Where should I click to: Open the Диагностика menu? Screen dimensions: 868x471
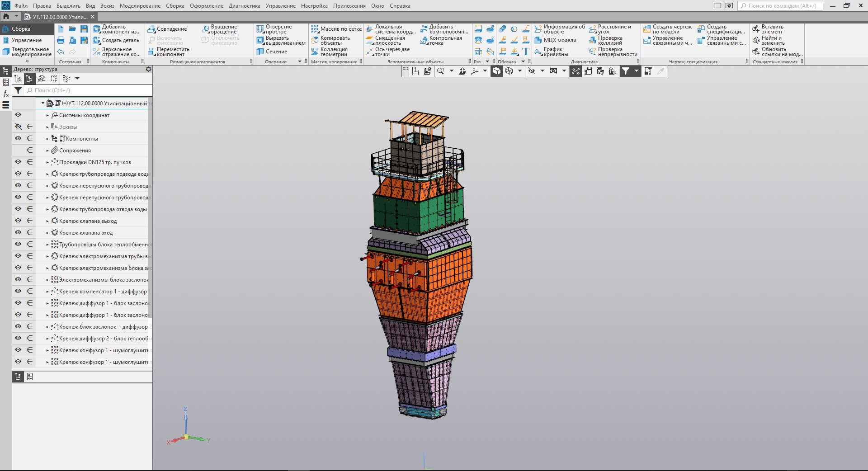tap(244, 6)
